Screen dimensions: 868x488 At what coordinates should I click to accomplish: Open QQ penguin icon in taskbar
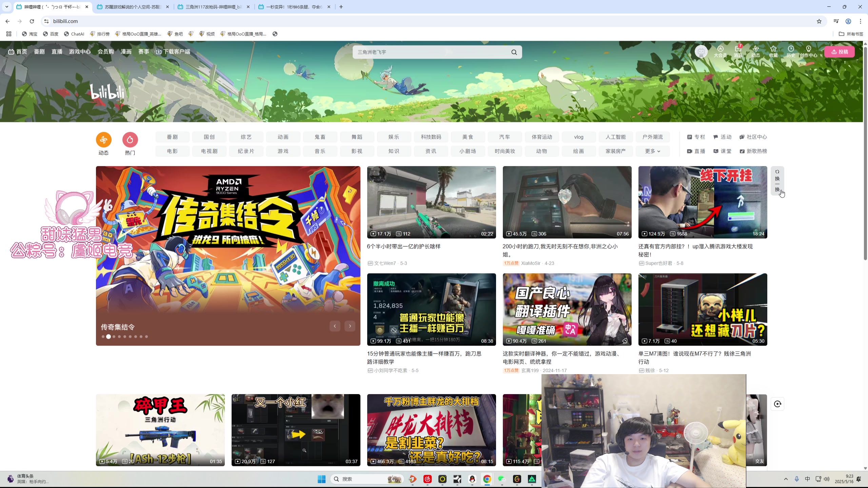click(x=472, y=479)
